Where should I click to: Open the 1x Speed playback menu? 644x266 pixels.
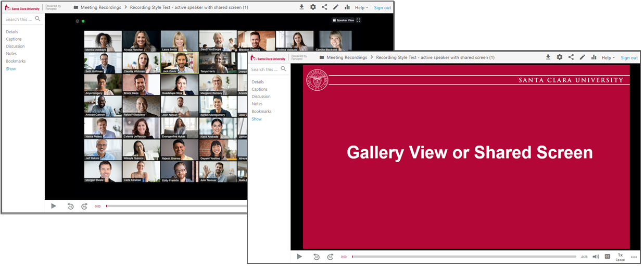coord(620,257)
